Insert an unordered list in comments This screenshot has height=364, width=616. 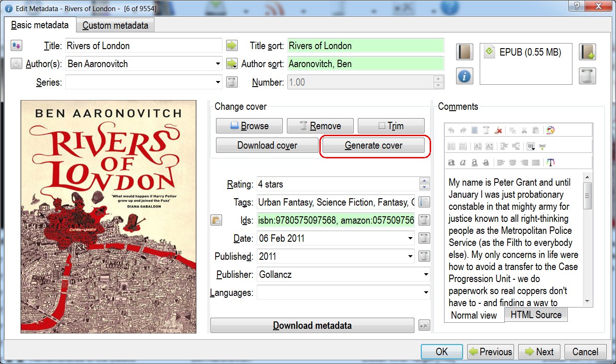tap(463, 146)
